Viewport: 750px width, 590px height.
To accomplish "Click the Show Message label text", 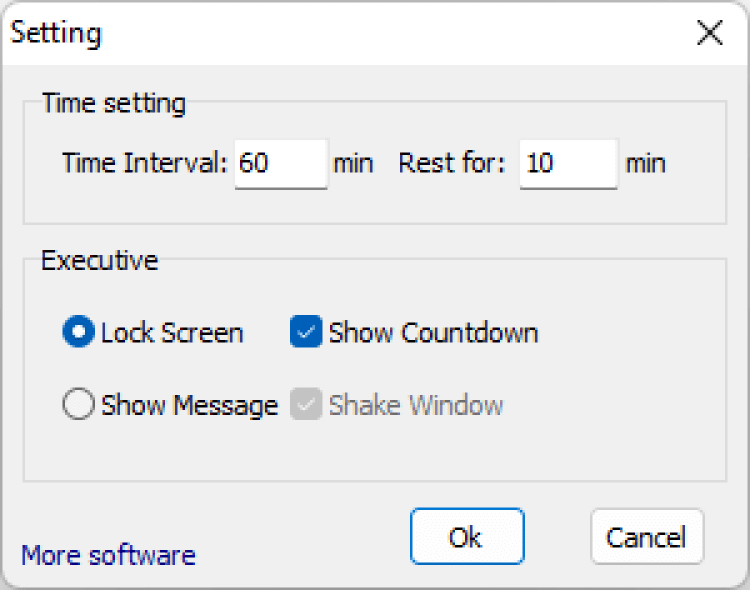I will pos(189,405).
